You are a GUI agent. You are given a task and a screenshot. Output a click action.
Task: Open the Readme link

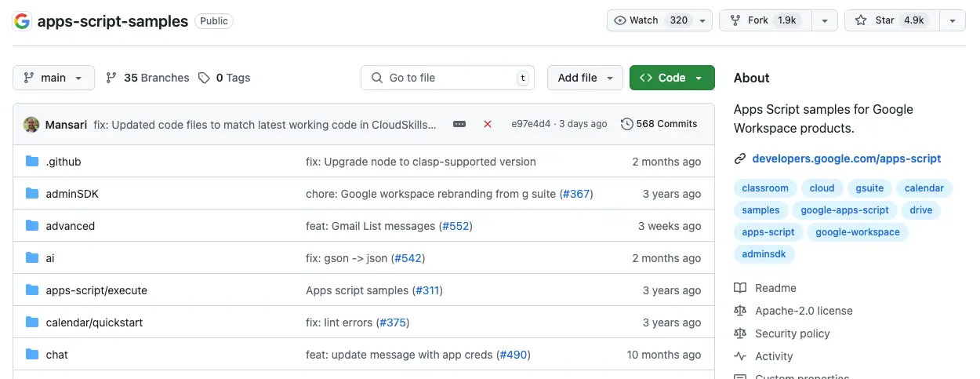[x=765, y=288]
